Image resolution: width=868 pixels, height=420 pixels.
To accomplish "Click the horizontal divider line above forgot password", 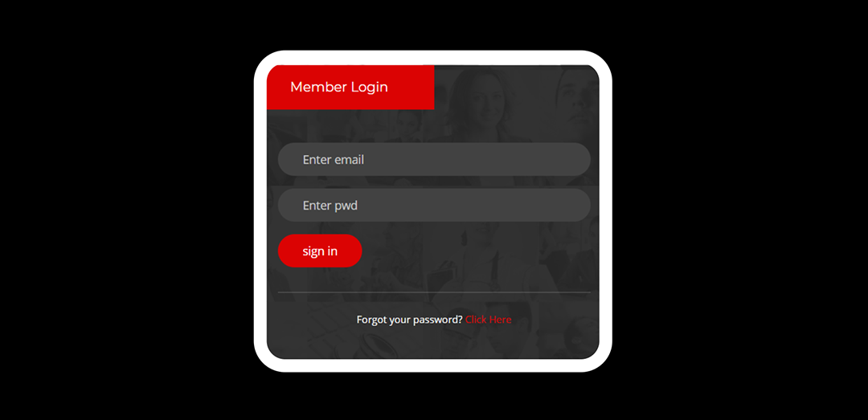I will [x=434, y=292].
